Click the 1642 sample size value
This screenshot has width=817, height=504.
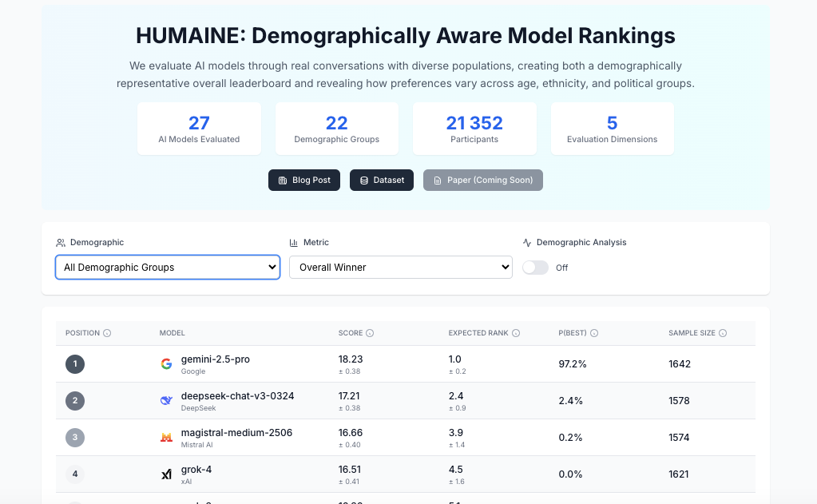680,363
